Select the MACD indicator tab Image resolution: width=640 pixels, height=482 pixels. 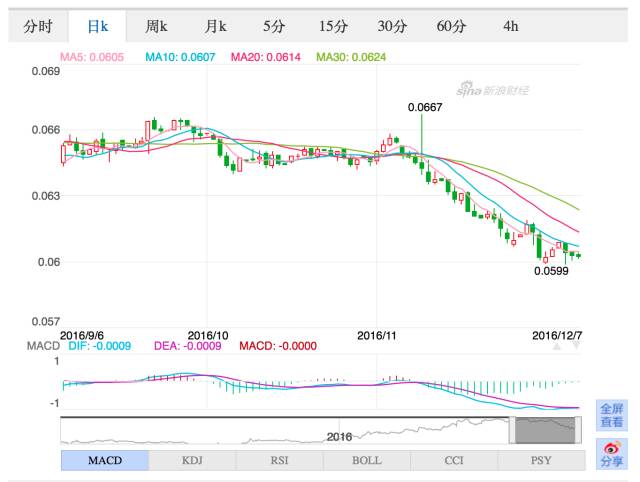coord(105,460)
